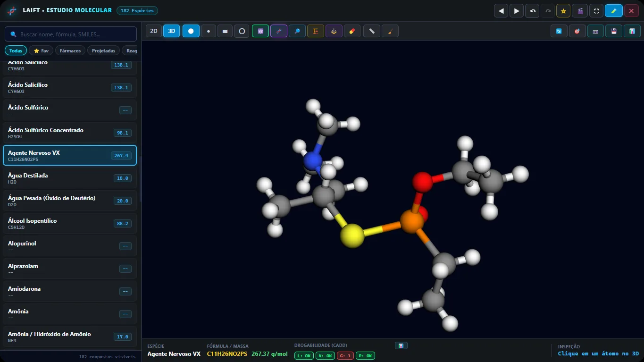Select Ácido Sulfúrico Concentrado entry
This screenshot has height=362, width=644.
pyautogui.click(x=70, y=133)
